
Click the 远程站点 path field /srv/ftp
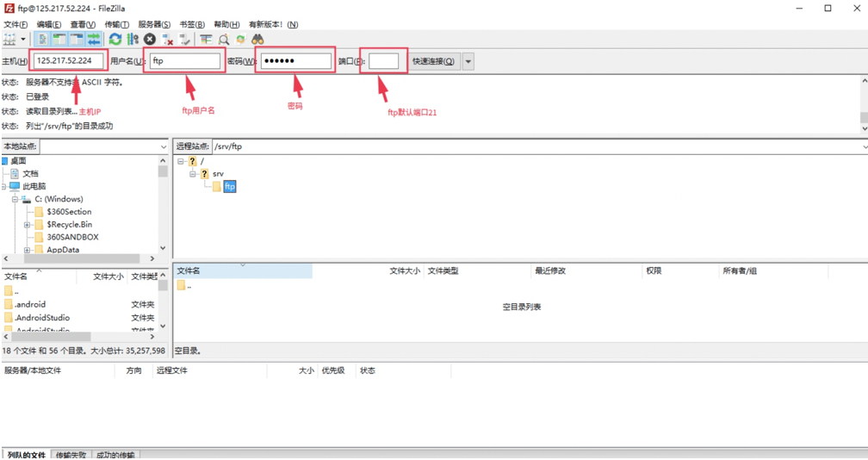coord(537,146)
